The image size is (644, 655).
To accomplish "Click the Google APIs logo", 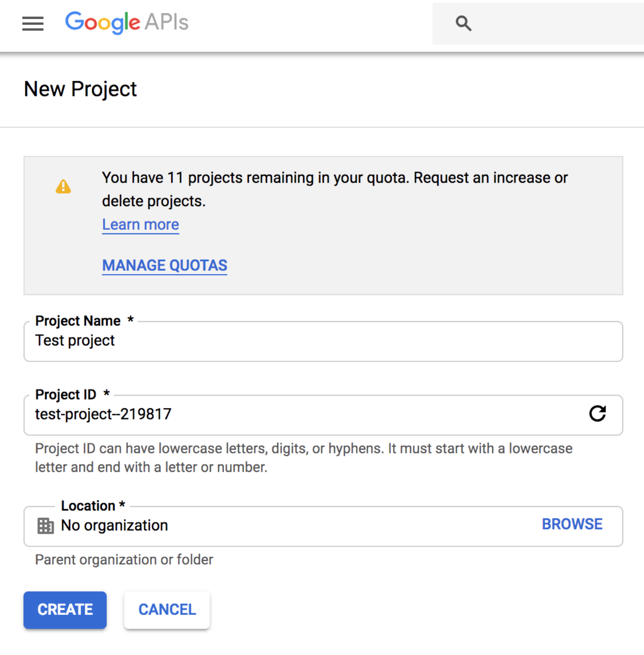I will coord(126,22).
